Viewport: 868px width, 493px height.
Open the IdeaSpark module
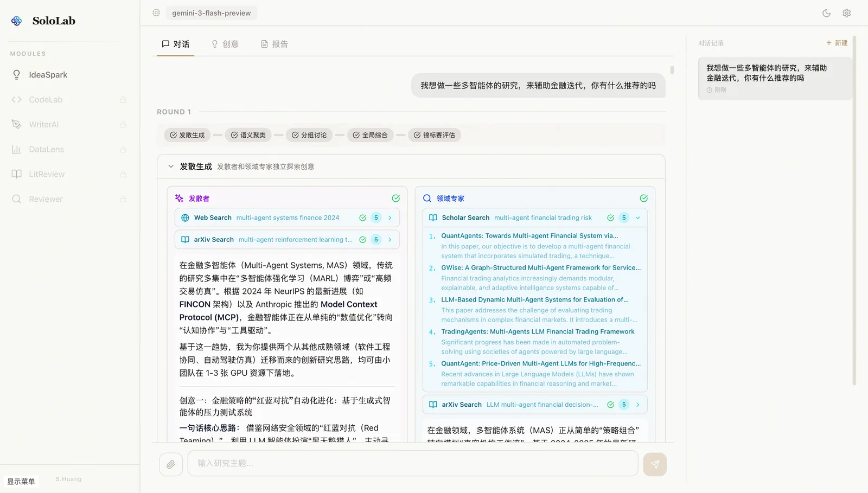tap(69, 75)
